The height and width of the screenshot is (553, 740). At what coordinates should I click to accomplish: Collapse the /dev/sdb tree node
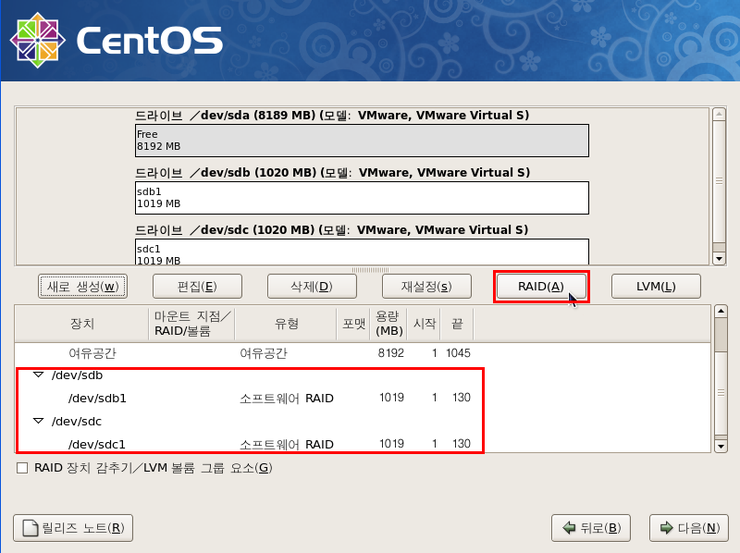tap(39, 375)
